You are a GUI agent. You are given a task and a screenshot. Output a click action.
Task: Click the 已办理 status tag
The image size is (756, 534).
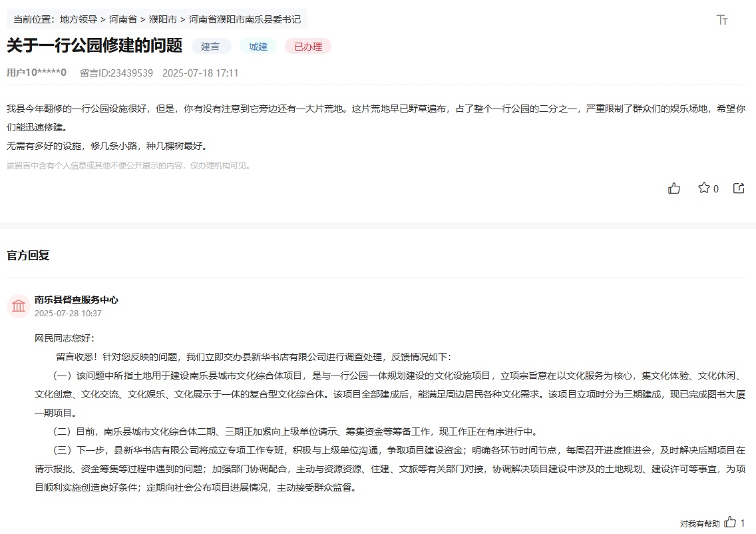pyautogui.click(x=307, y=47)
